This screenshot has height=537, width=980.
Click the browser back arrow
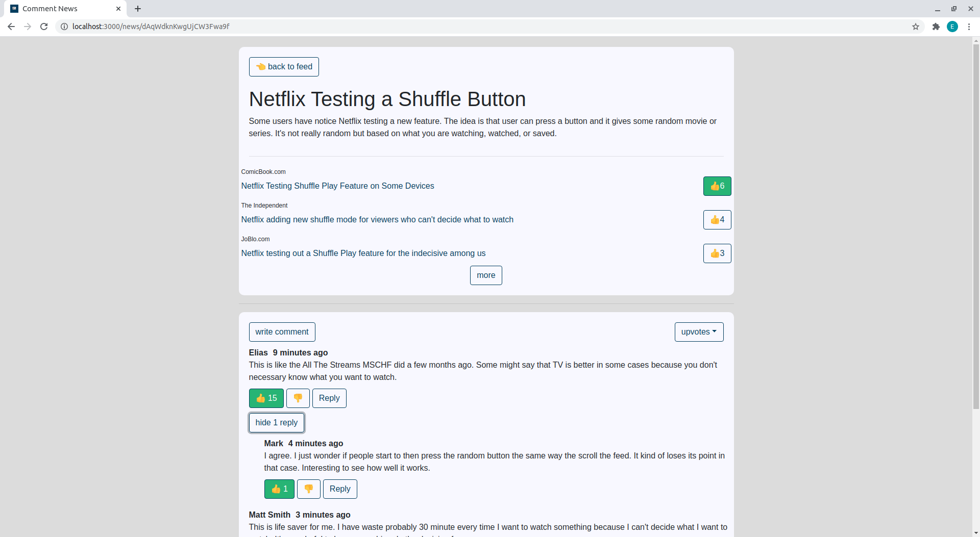coord(11,27)
